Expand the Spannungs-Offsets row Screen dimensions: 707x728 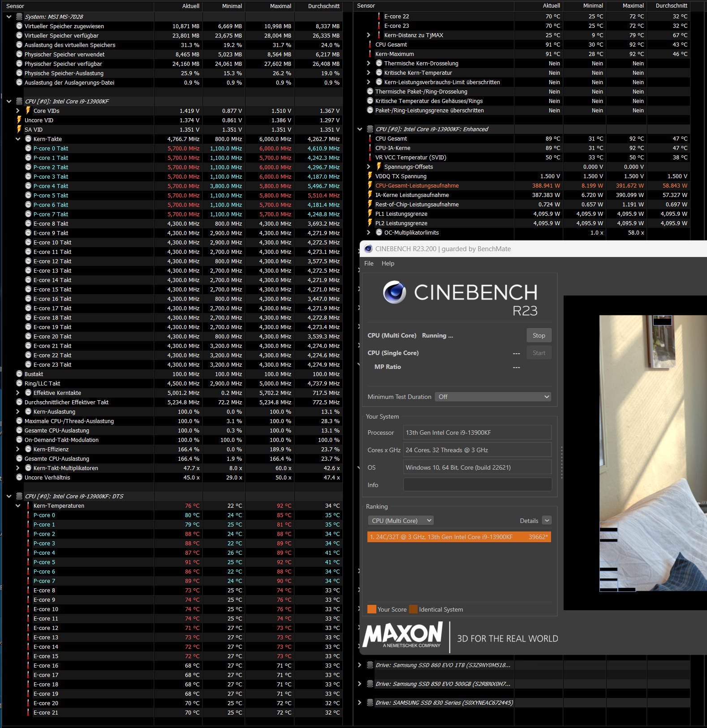[x=369, y=167]
